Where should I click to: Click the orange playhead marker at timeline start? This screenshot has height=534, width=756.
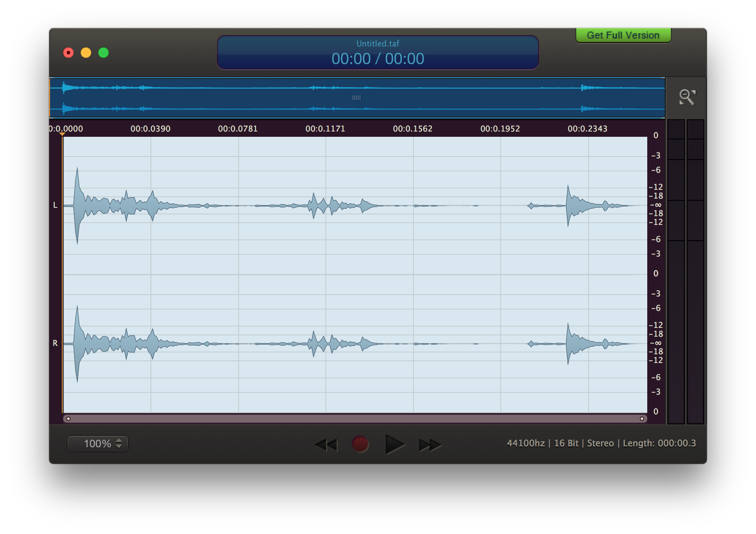click(x=62, y=134)
